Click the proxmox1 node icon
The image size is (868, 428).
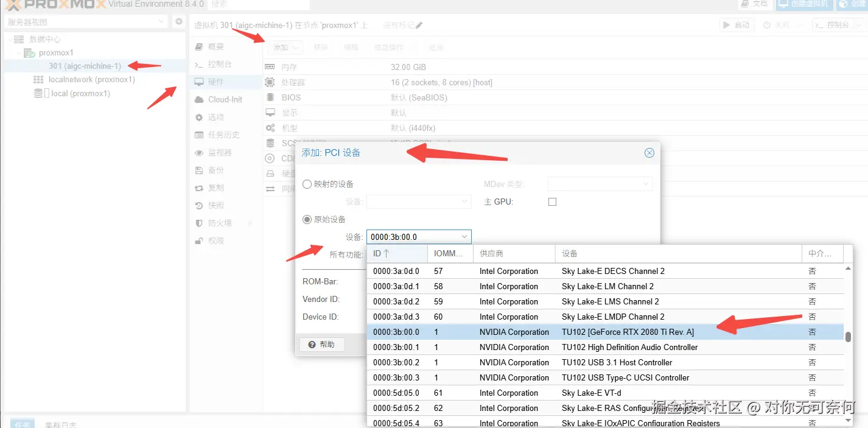[x=29, y=52]
